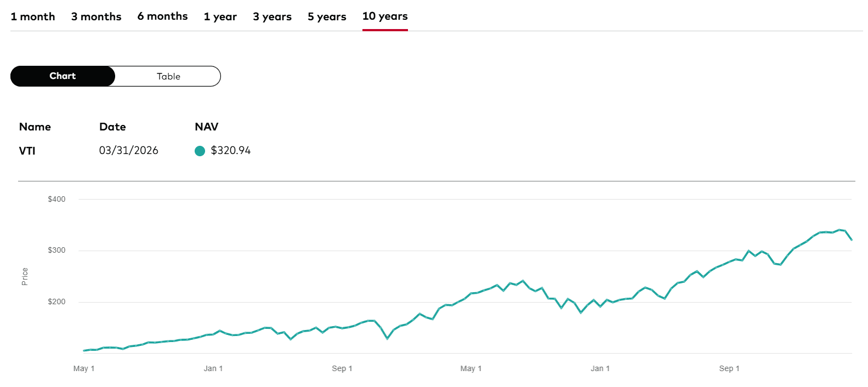Click the Date column header

click(112, 127)
